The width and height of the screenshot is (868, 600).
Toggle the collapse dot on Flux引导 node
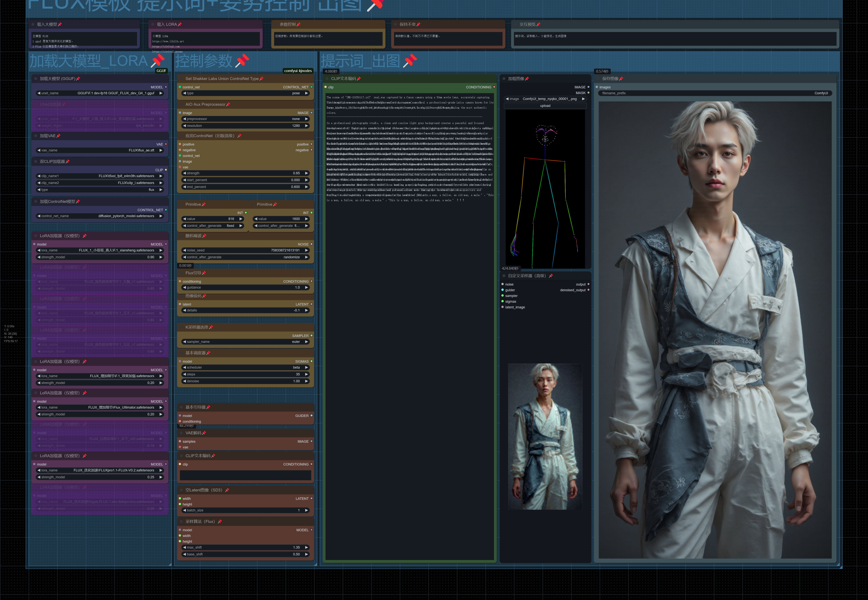click(x=181, y=273)
